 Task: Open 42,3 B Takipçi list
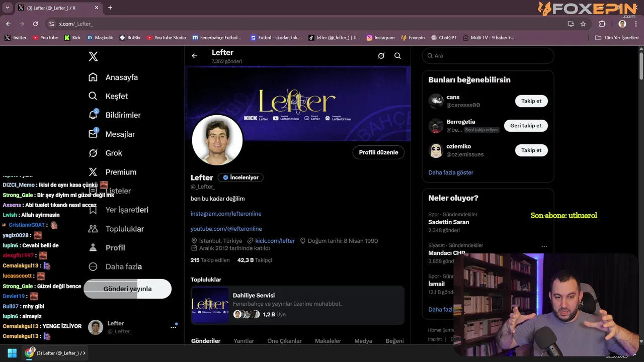click(x=255, y=260)
